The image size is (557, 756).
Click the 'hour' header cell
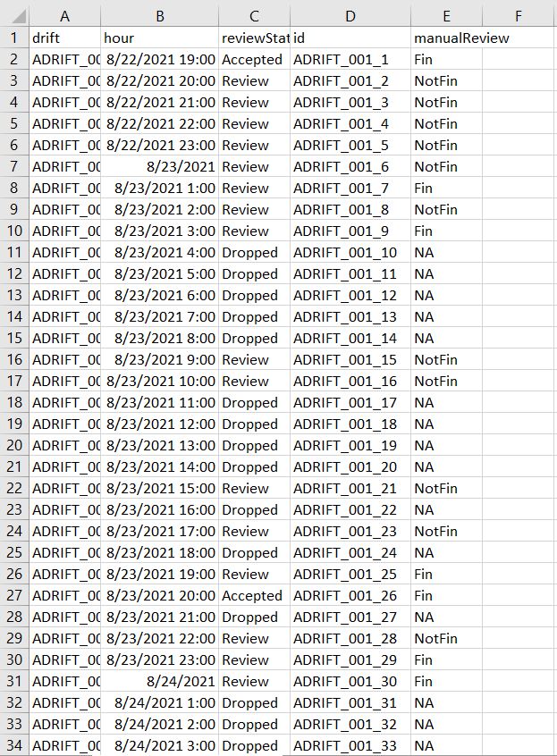click(x=159, y=38)
